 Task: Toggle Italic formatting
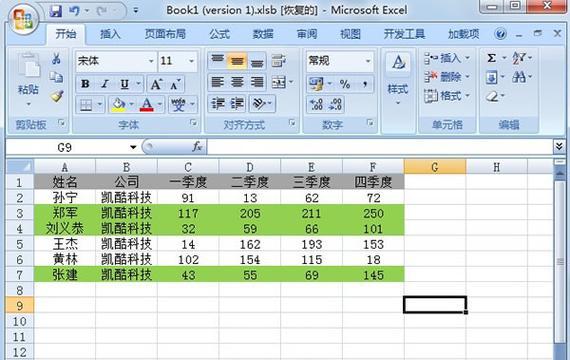[105, 84]
